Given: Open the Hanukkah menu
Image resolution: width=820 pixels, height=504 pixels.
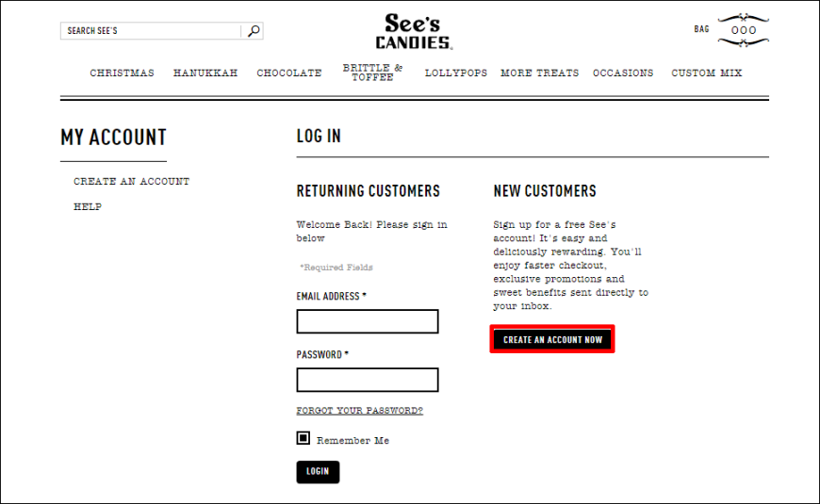Looking at the screenshot, I should tap(205, 73).
